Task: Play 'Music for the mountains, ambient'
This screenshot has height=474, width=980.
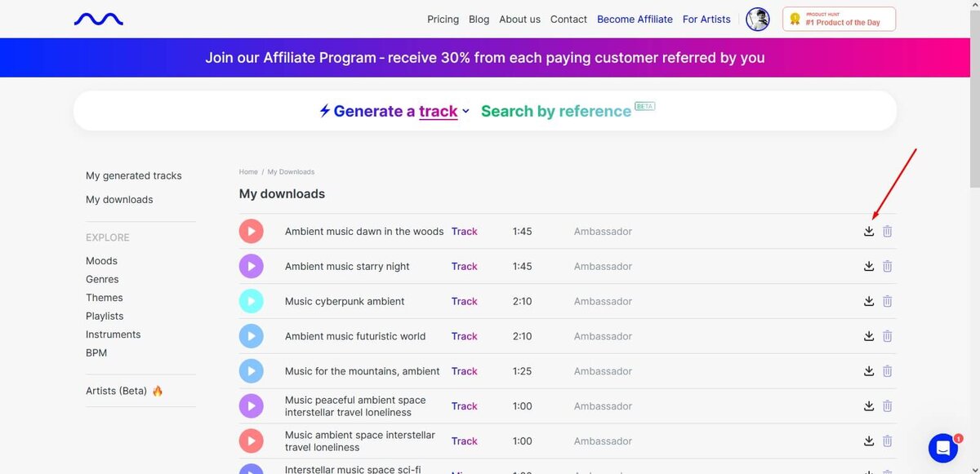Action: [251, 371]
